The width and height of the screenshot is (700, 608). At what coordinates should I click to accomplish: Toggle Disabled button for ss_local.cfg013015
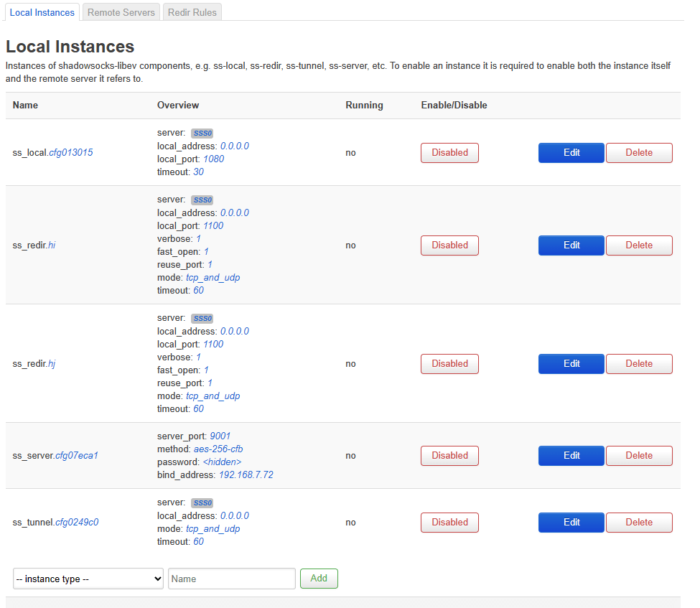click(449, 153)
